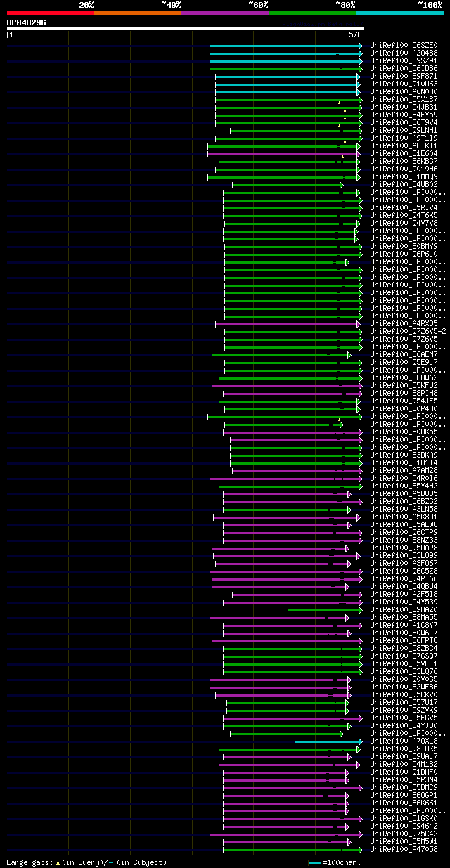The image size is (450, 868).
Task: Click the UniRef100_Q8IDK5 label
Action: 404,749
